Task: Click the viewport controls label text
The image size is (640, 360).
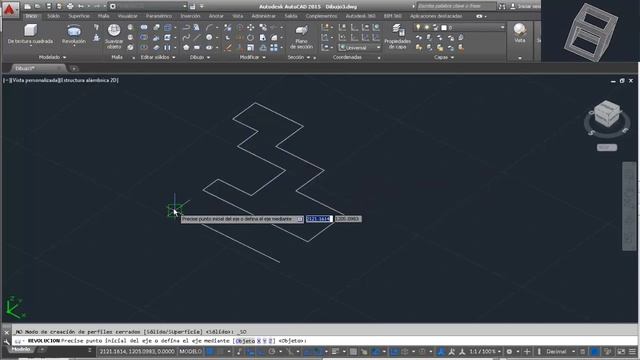Action: click(x=61, y=80)
